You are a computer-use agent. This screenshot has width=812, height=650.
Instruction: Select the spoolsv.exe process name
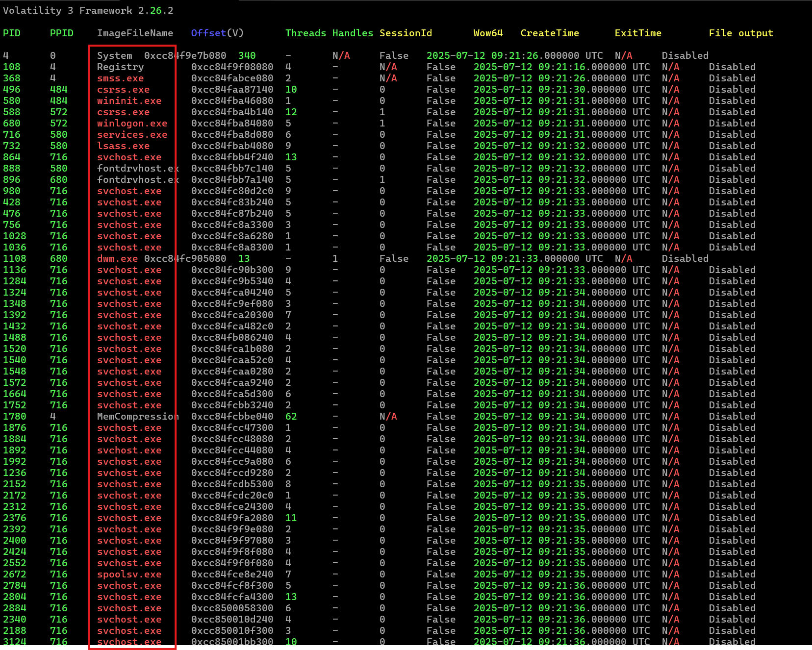click(129, 574)
